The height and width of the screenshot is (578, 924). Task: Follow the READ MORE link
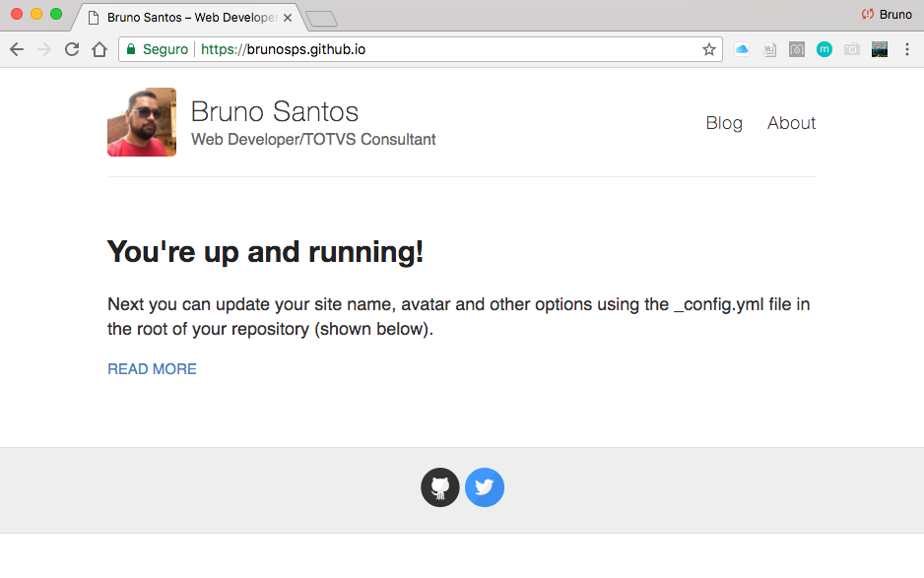(152, 368)
